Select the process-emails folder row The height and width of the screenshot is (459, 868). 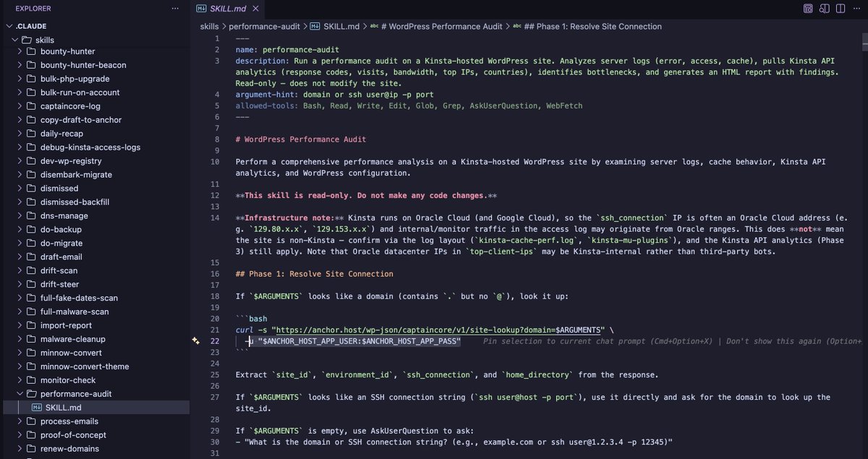click(x=95, y=421)
